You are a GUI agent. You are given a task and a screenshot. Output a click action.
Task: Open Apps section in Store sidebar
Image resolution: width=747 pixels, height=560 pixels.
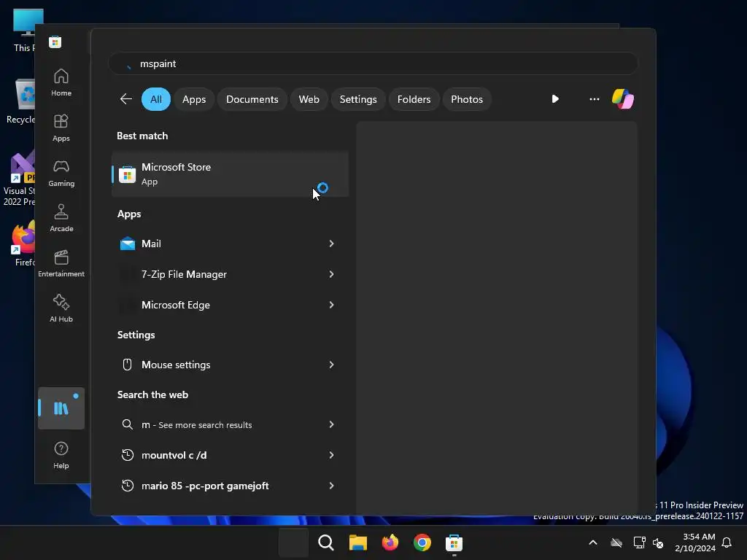point(61,128)
